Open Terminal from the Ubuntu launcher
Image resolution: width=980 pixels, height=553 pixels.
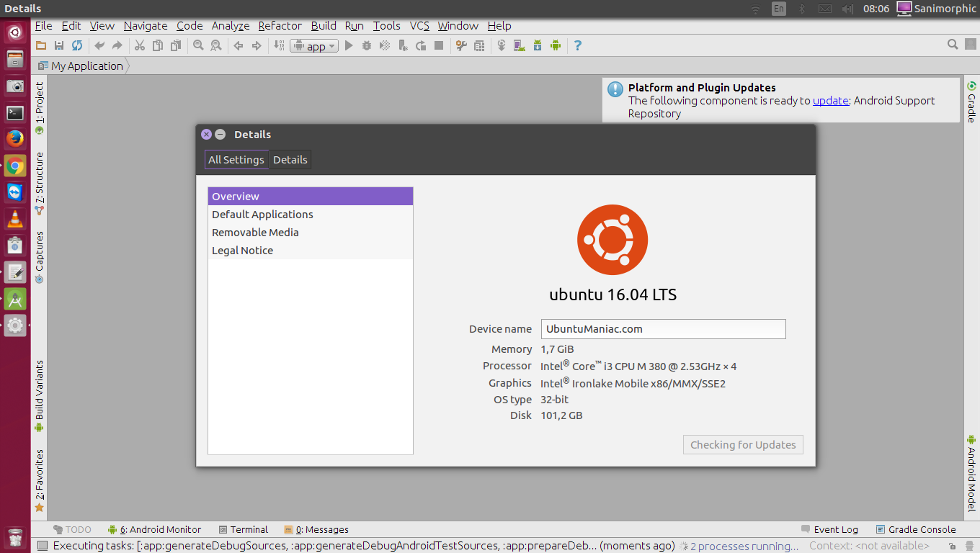pyautogui.click(x=15, y=112)
